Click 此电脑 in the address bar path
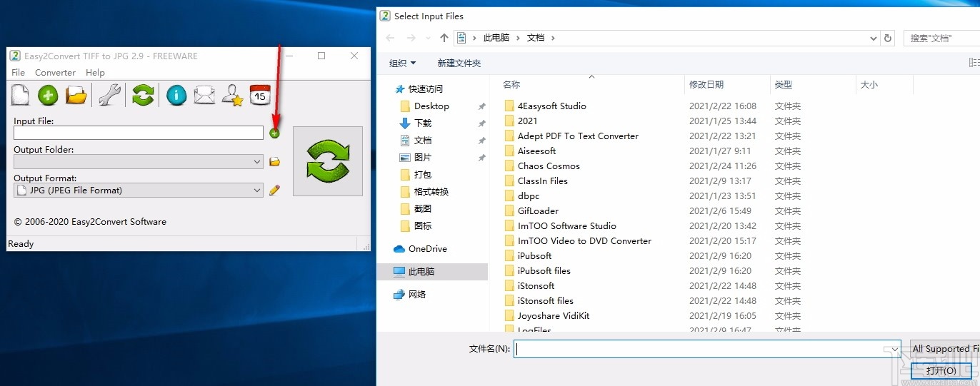This screenshot has width=980, height=386. 496,38
